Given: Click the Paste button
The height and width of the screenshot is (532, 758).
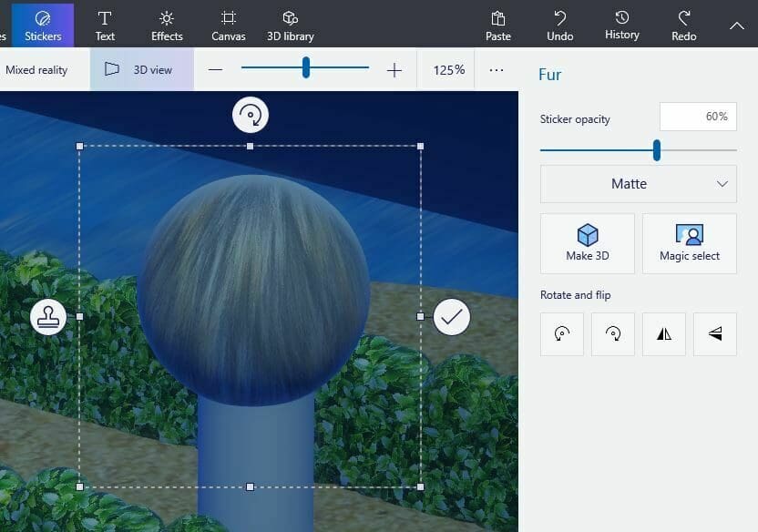Looking at the screenshot, I should pos(498,26).
